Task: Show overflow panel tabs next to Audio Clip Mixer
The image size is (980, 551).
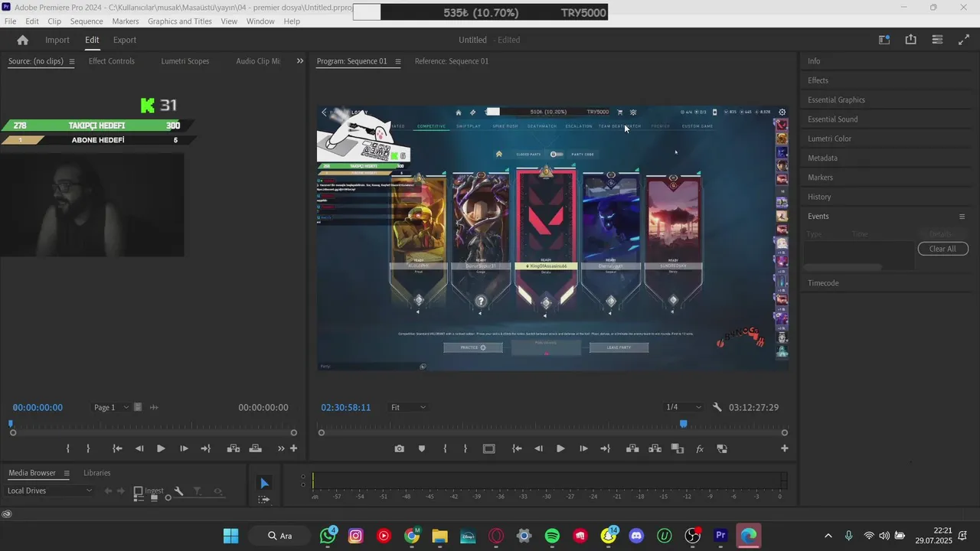Action: coord(300,61)
